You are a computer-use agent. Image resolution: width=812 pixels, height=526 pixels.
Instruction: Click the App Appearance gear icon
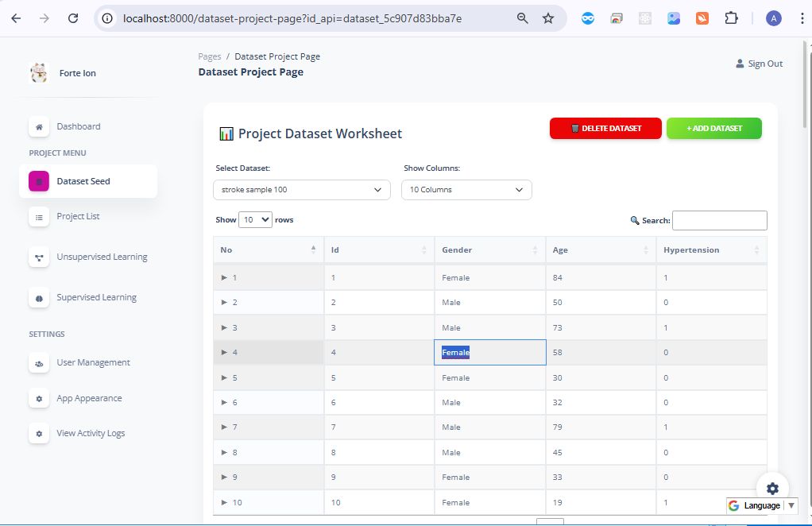click(39, 398)
